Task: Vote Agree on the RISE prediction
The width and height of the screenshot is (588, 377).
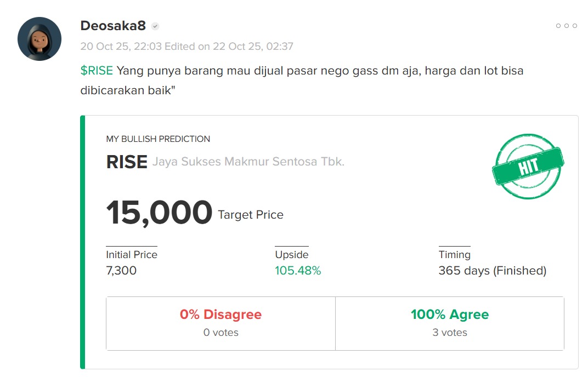Action: [x=450, y=322]
